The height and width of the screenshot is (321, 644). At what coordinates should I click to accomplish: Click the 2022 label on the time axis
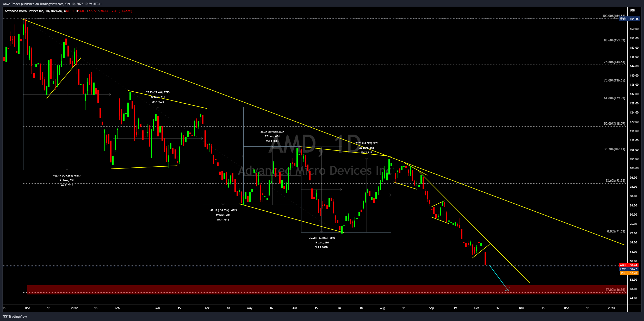tap(75, 308)
